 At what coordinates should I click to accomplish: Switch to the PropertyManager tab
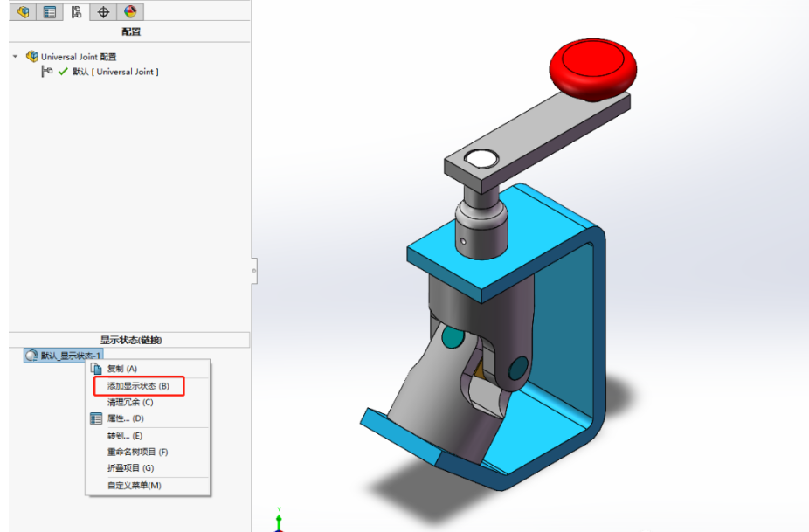coord(50,11)
